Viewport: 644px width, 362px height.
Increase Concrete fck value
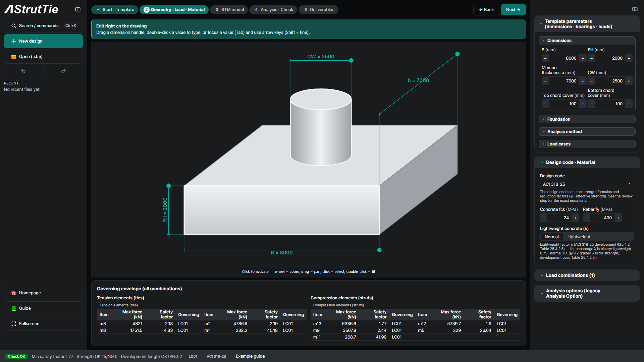575,218
